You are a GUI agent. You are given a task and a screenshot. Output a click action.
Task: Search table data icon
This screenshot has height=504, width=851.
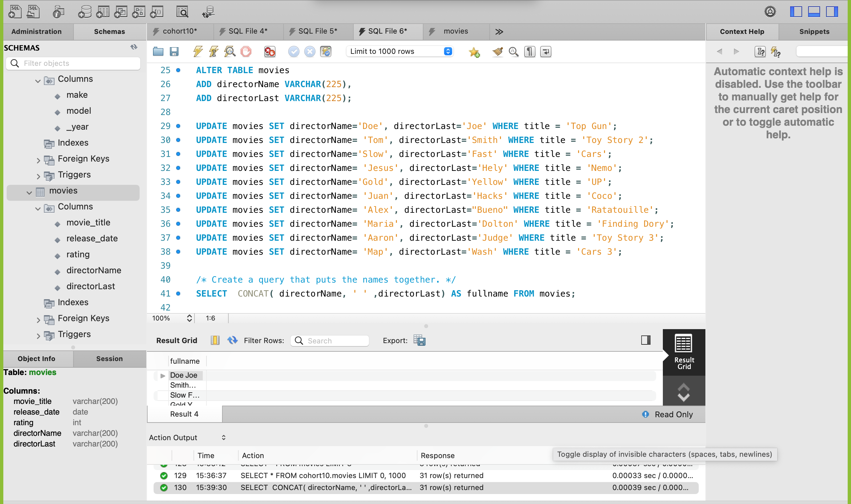click(x=182, y=12)
